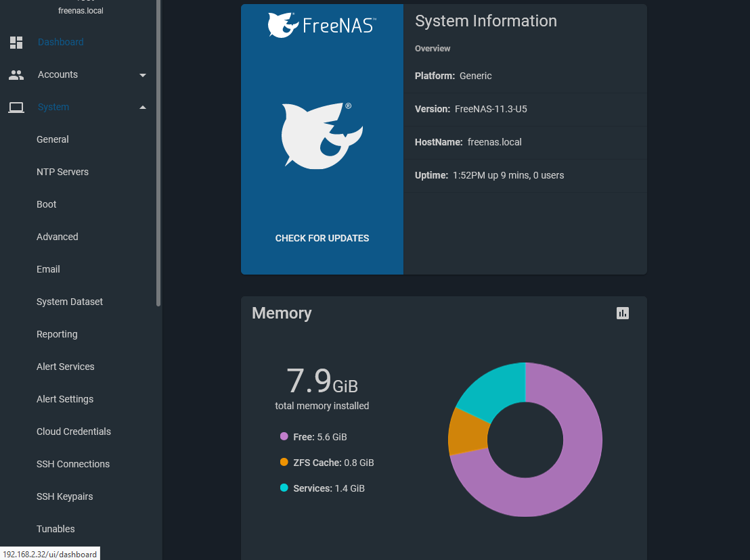Image resolution: width=750 pixels, height=560 pixels.
Task: Click Free: 5.6 GiB legend text
Action: [x=320, y=437]
